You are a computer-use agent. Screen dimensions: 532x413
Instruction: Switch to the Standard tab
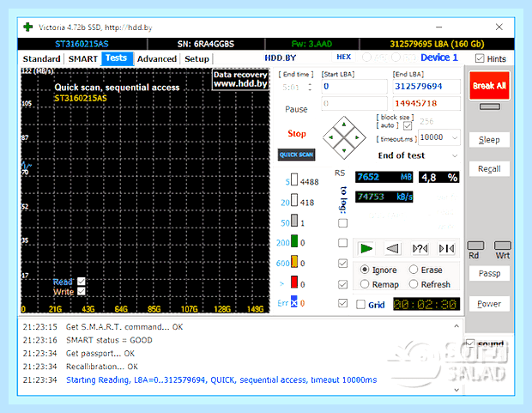click(41, 58)
